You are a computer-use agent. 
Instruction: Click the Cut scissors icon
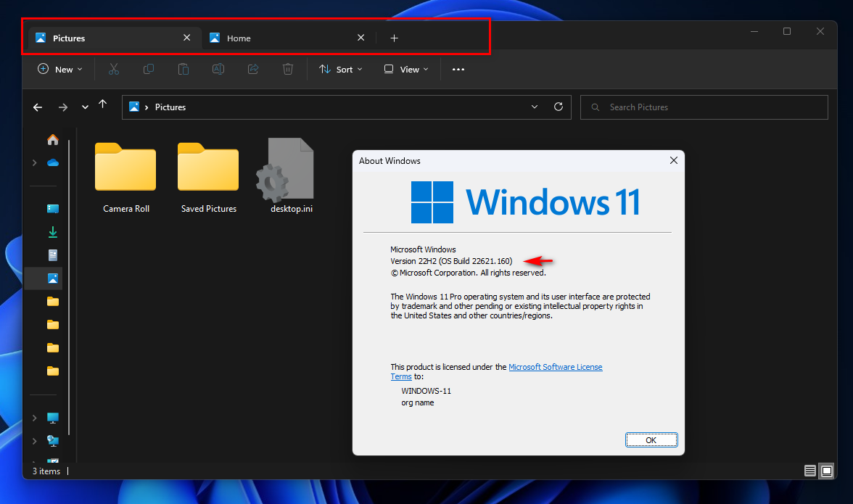(114, 69)
